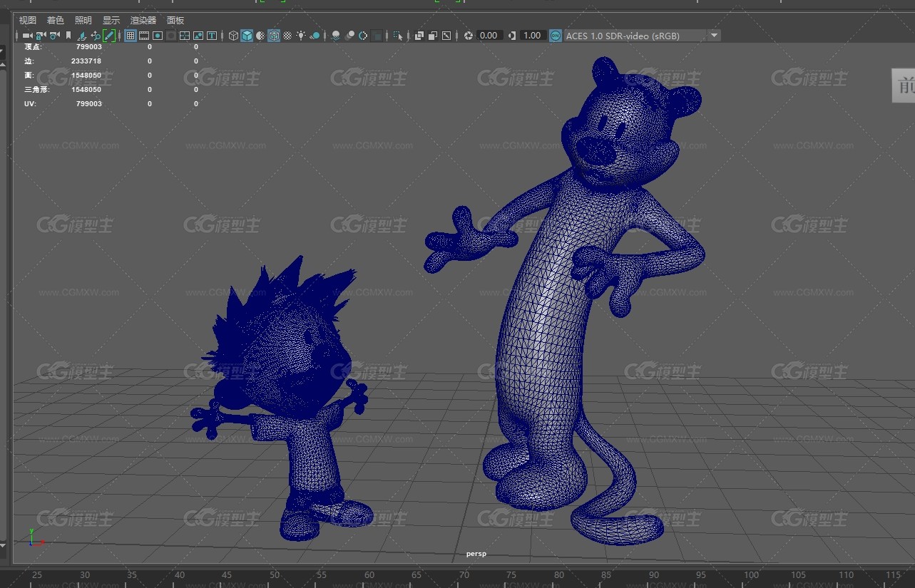Click the X-Ray Joints icon
Image resolution: width=915 pixels, height=588 pixels.
[x=446, y=36]
